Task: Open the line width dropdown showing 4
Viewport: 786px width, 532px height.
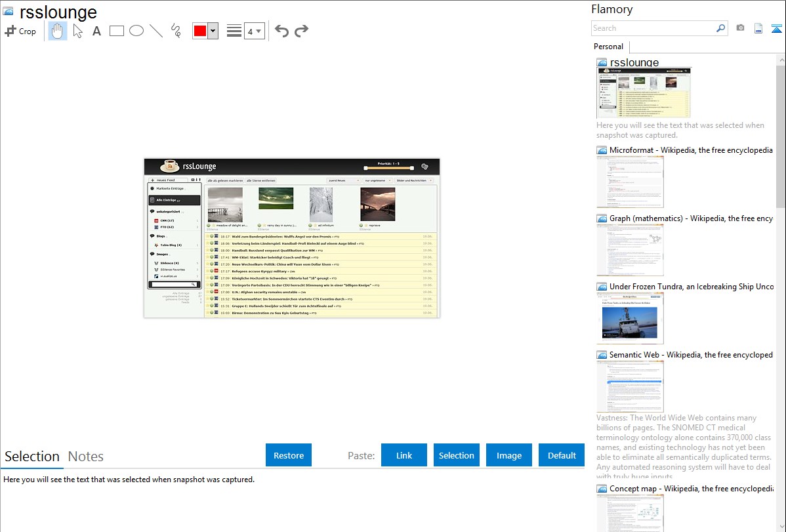Action: 255,31
